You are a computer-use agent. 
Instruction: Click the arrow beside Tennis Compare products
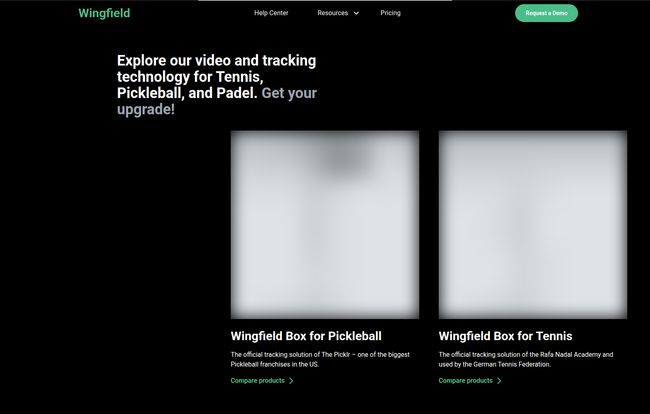coord(499,381)
